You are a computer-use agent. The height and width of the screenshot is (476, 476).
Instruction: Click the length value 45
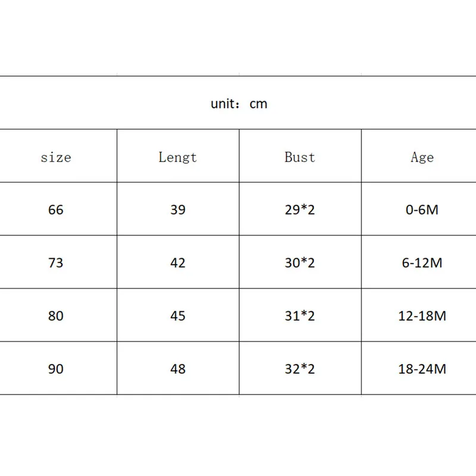pos(177,315)
